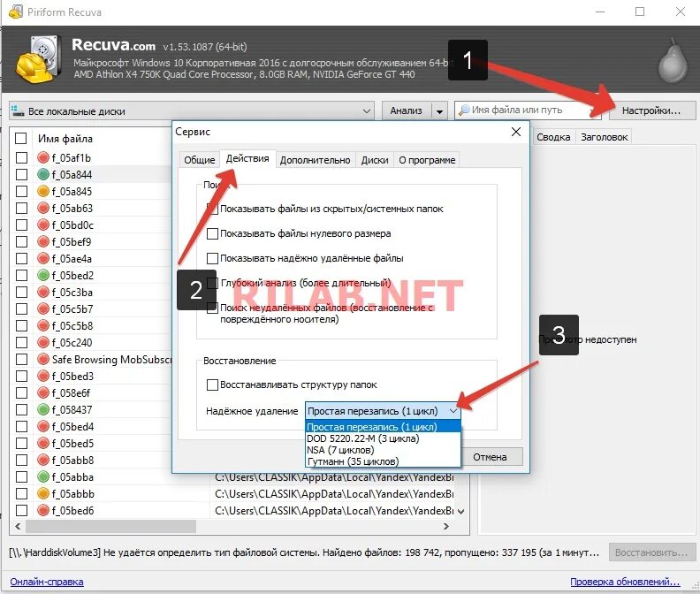Image resolution: width=700 pixels, height=594 pixels.
Task: Open the Сводка tab in preview panel
Action: point(553,137)
